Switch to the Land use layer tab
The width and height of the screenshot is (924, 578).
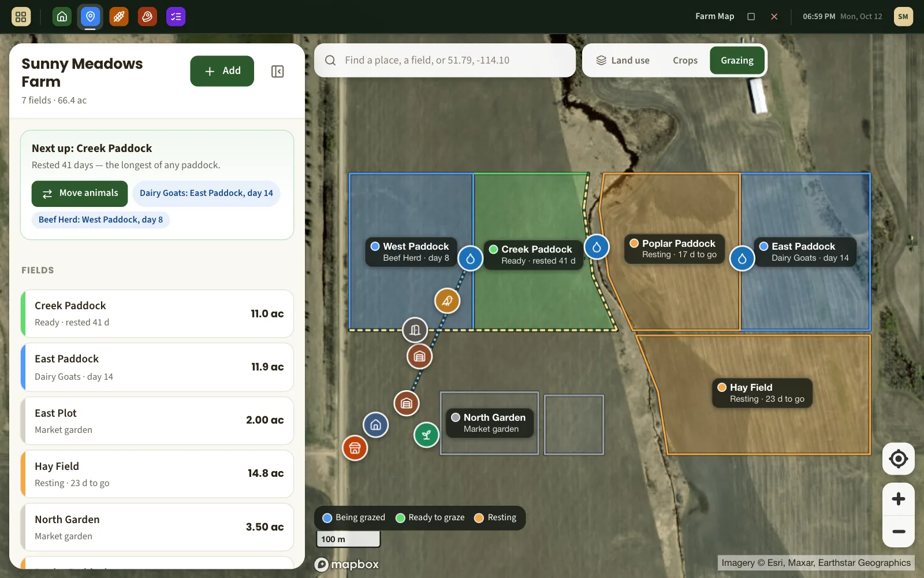tap(623, 60)
